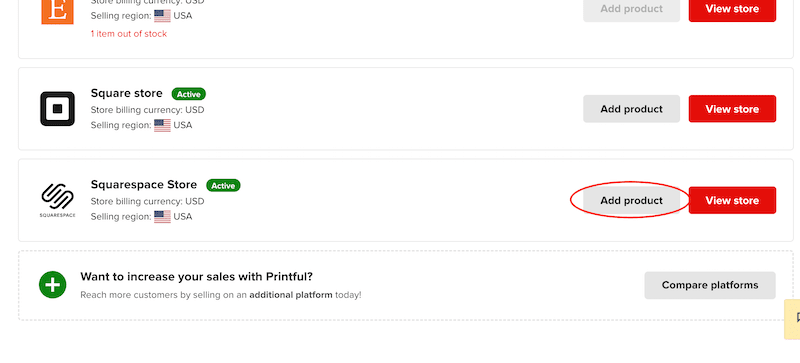The width and height of the screenshot is (800, 363).
Task: View the Squarespace Store
Action: pos(732,200)
